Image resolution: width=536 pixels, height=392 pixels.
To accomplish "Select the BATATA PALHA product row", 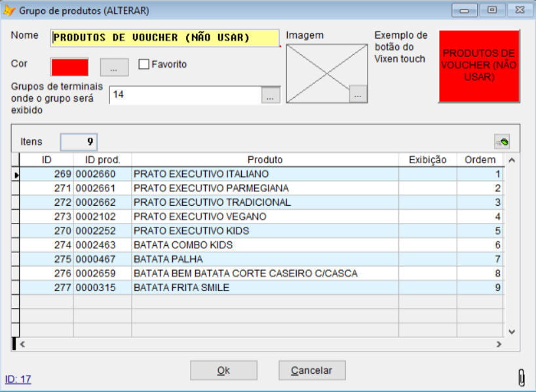I will pyautogui.click(x=265, y=259).
